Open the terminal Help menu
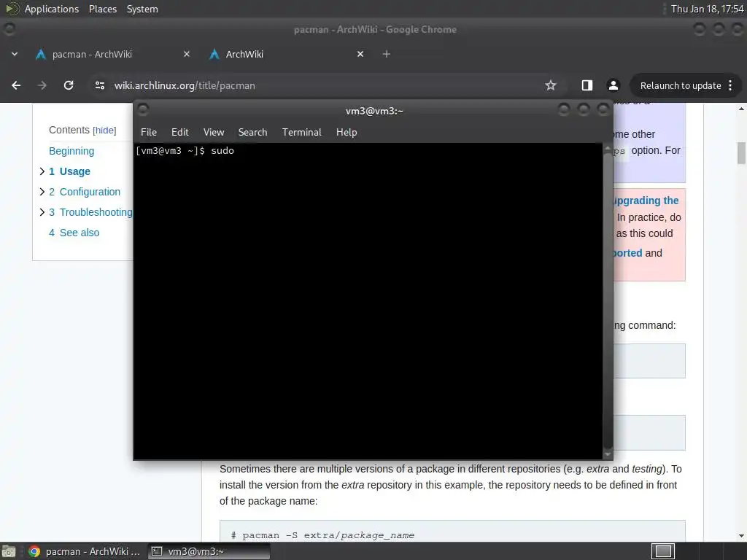 coord(347,133)
